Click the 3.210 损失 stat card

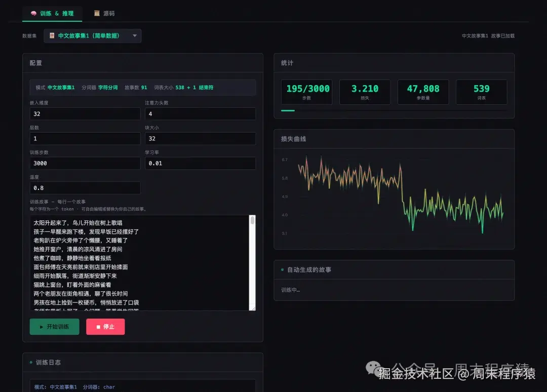[x=365, y=92]
